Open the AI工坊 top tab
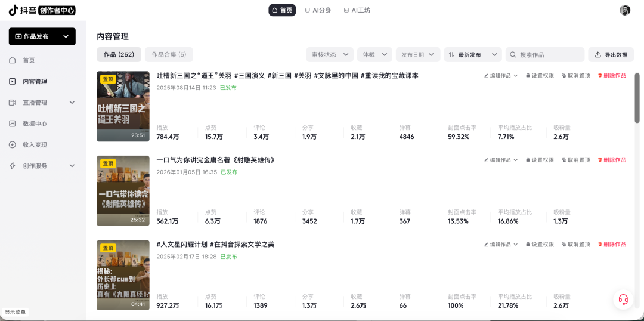 click(357, 10)
